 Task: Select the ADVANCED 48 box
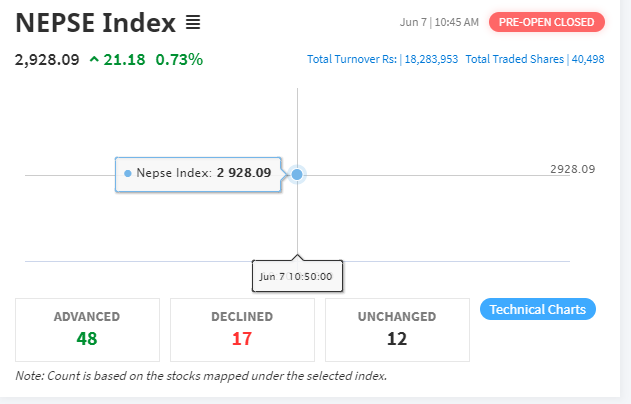click(87, 330)
